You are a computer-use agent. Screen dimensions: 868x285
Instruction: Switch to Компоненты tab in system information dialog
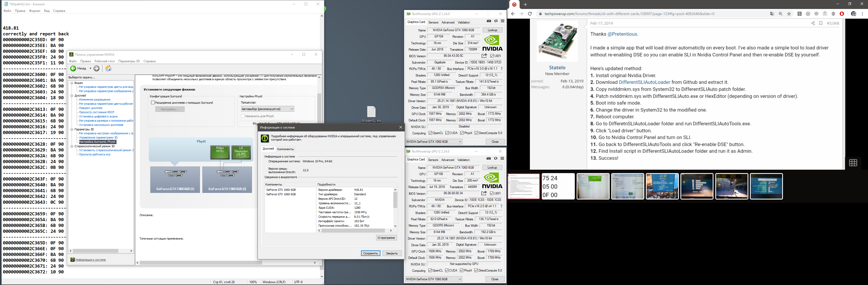(x=285, y=149)
